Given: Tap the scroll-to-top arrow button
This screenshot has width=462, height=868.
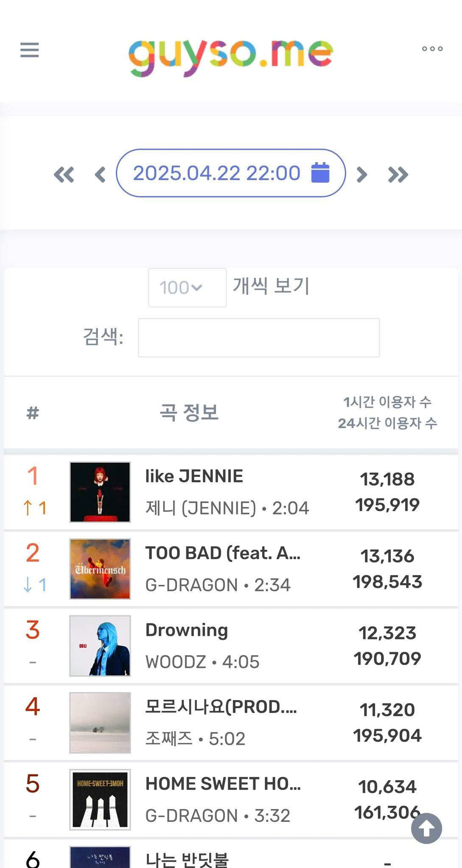Looking at the screenshot, I should click(426, 828).
